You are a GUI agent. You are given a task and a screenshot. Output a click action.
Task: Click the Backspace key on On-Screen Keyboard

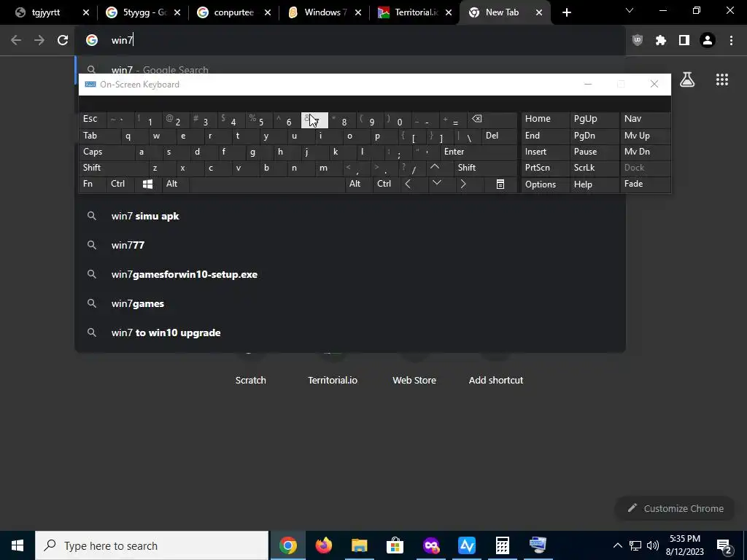click(x=491, y=120)
